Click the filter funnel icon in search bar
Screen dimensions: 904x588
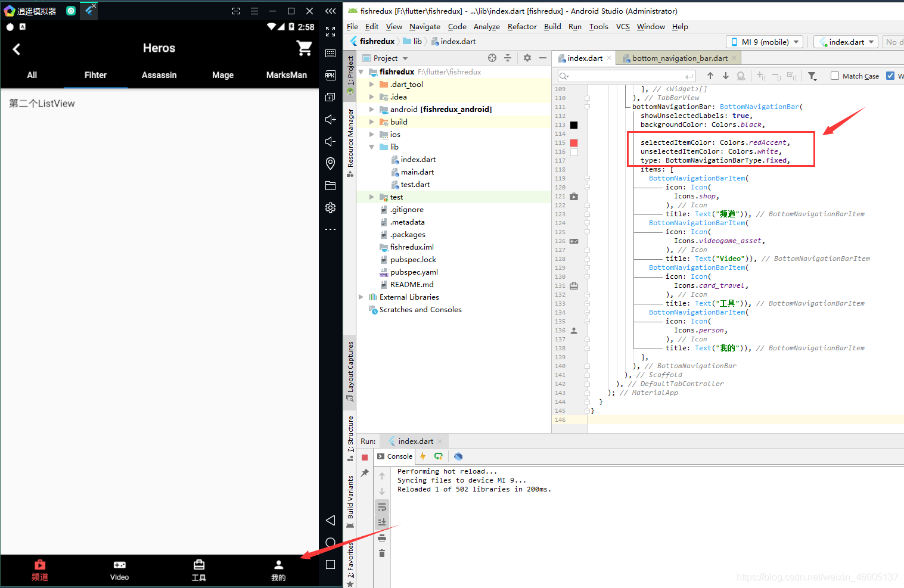(x=812, y=76)
